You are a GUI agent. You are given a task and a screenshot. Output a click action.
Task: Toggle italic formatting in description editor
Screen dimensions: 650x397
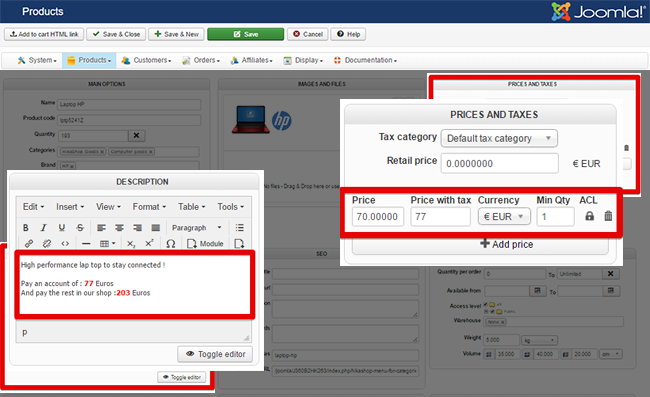[44, 228]
